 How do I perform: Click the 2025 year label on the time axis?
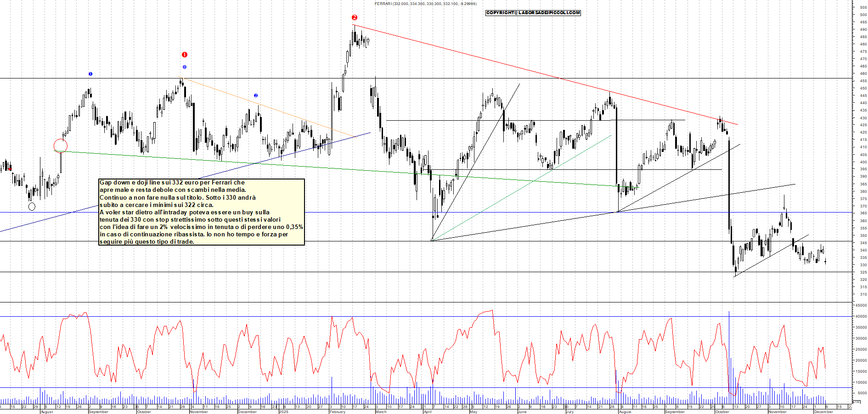[283, 412]
